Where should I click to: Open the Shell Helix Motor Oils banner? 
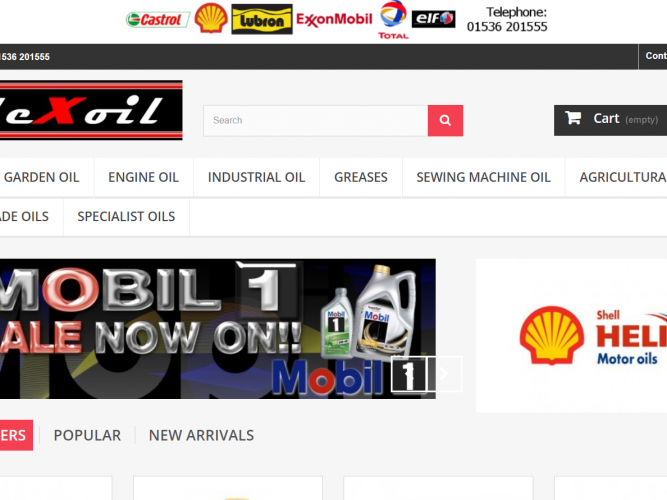tap(571, 335)
